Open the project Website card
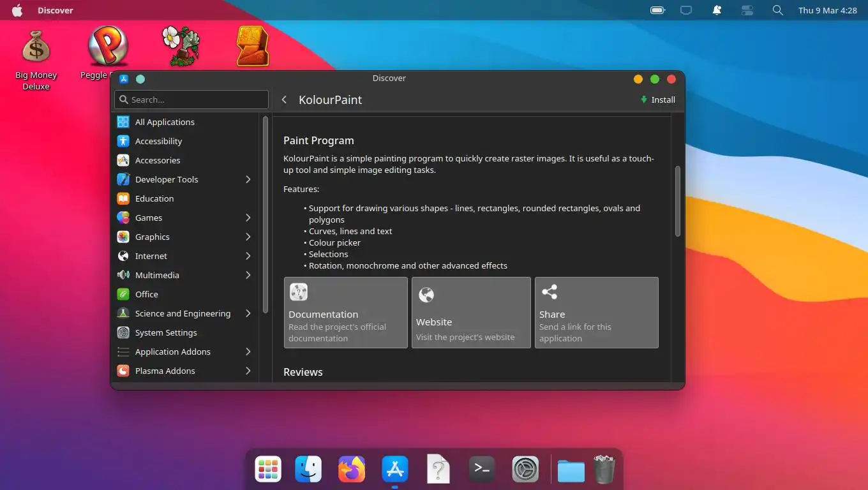868x490 pixels. (471, 313)
